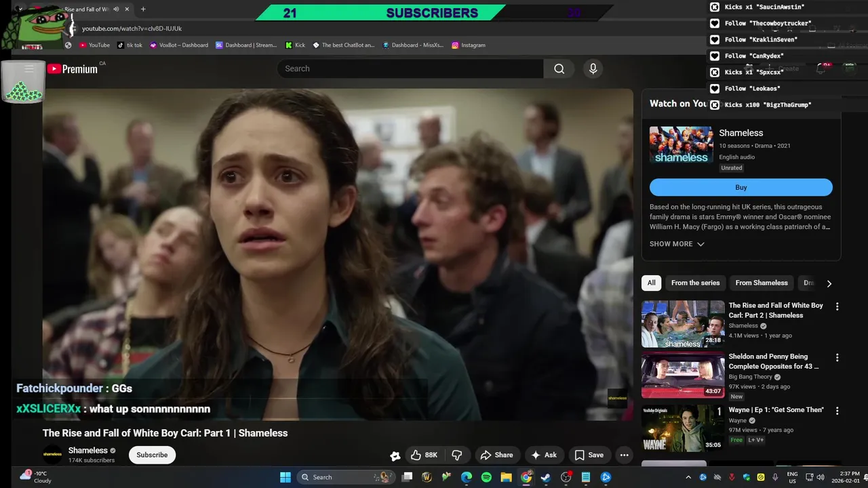The width and height of the screenshot is (868, 488).
Task: Open the Shameless series poster thumbnail
Action: pyautogui.click(x=681, y=145)
